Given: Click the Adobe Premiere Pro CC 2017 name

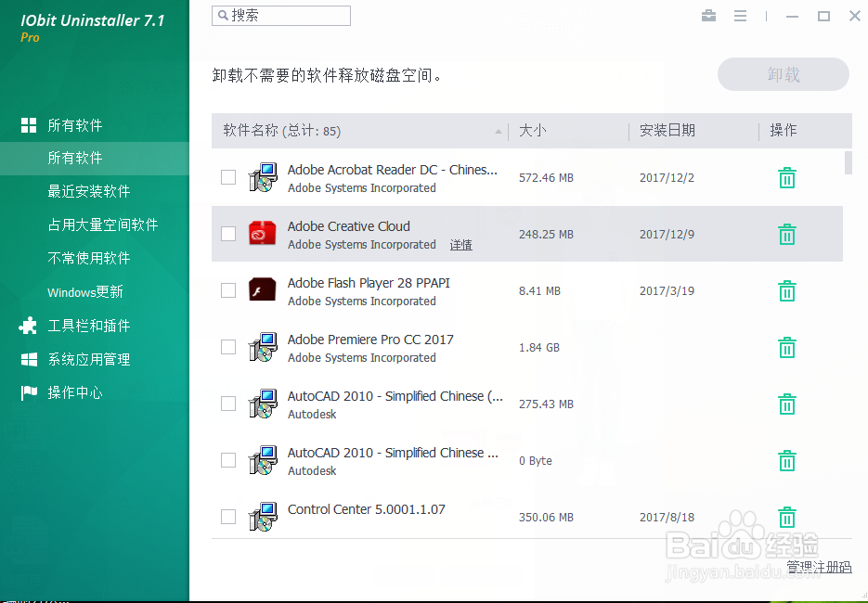Looking at the screenshot, I should coord(370,340).
